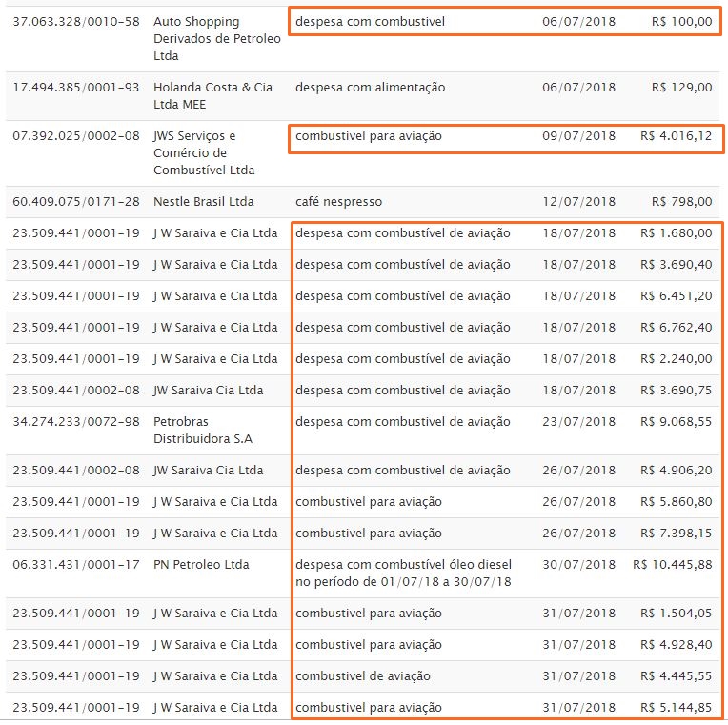Viewport: 728px width, 725px height.
Task: Click the amount R$ 7.398,15
Action: (676, 534)
